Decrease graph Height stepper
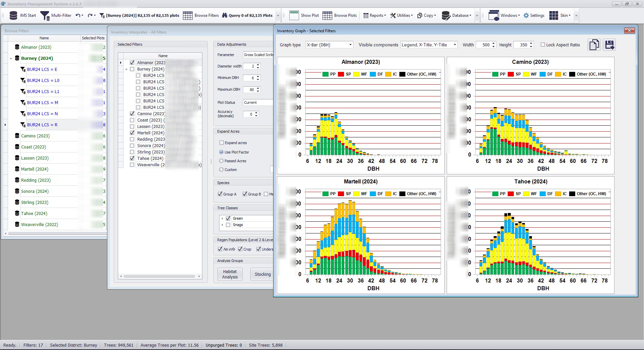The height and width of the screenshot is (350, 644). pyautogui.click(x=531, y=46)
